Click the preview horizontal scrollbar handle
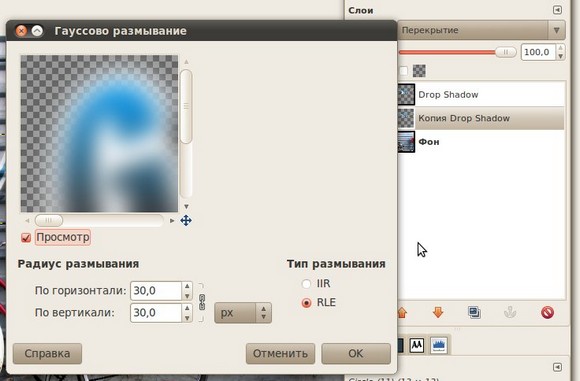 [49, 220]
